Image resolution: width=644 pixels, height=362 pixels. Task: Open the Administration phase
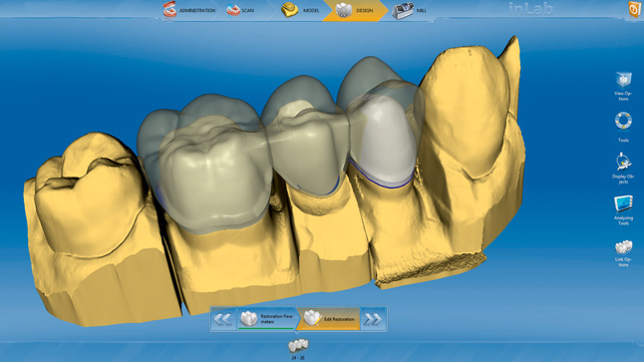tap(189, 10)
